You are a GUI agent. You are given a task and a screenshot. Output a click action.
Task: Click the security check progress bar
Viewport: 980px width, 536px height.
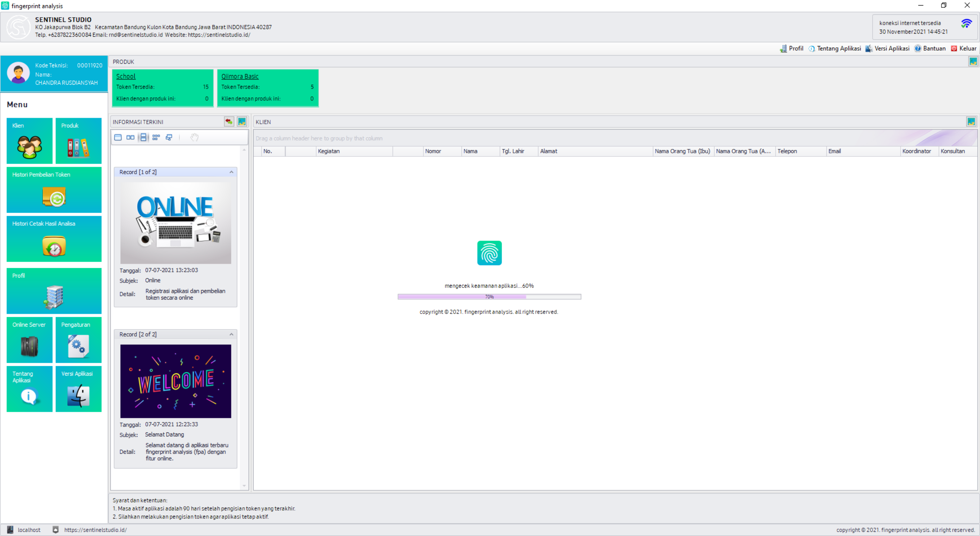pos(489,297)
